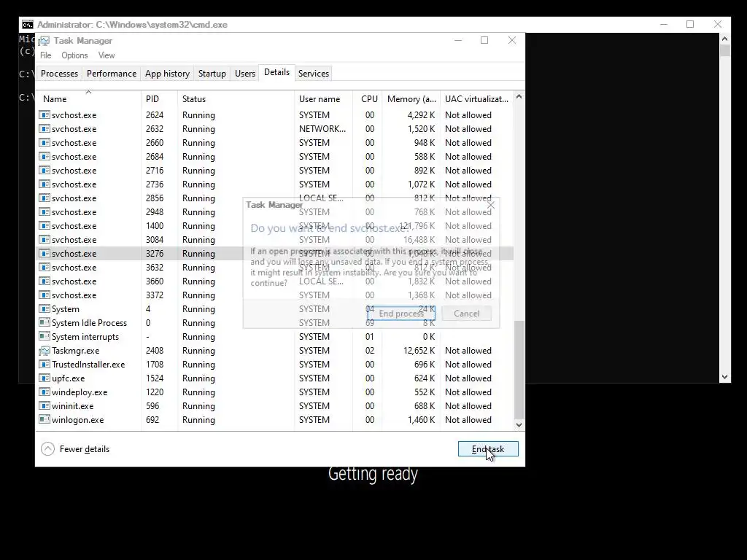Viewport: 747px width, 560px height.
Task: Select svchost.exe icon with PID 2948
Action: [x=44, y=211]
